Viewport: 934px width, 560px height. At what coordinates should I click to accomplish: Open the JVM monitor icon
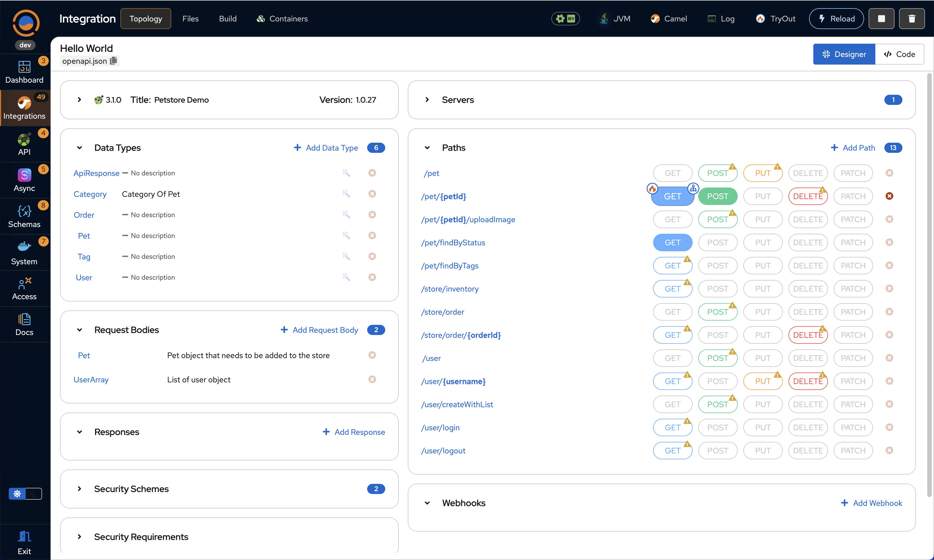tap(604, 18)
